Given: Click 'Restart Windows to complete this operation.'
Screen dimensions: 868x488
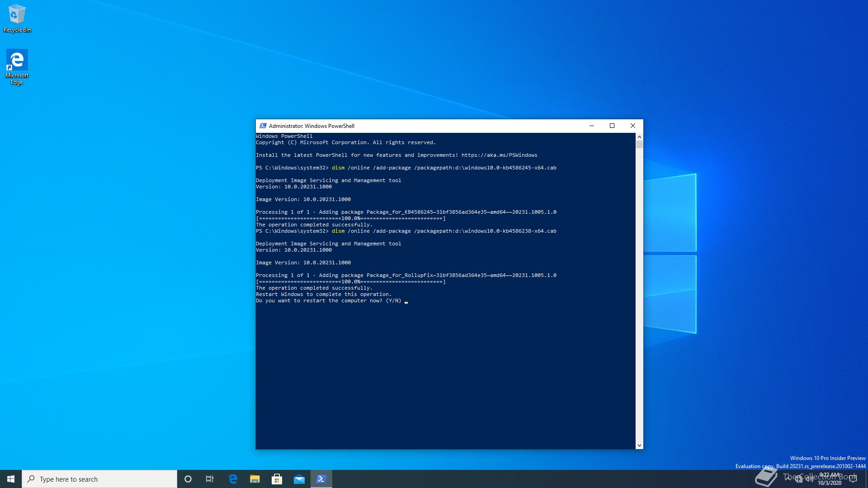Looking at the screenshot, I should (x=324, y=294).
